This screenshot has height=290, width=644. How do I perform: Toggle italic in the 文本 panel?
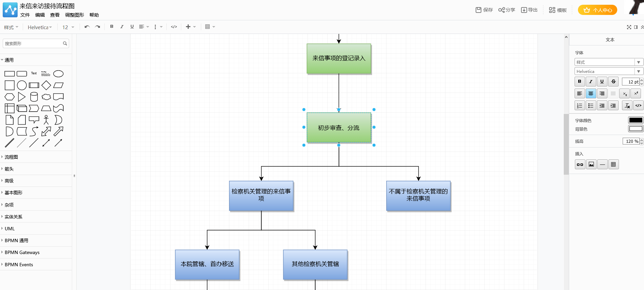coord(591,81)
